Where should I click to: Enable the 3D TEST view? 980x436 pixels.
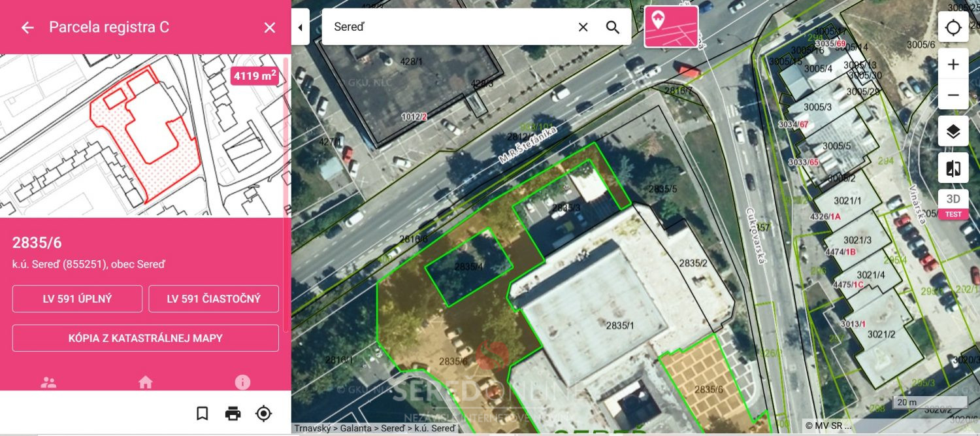[953, 204]
